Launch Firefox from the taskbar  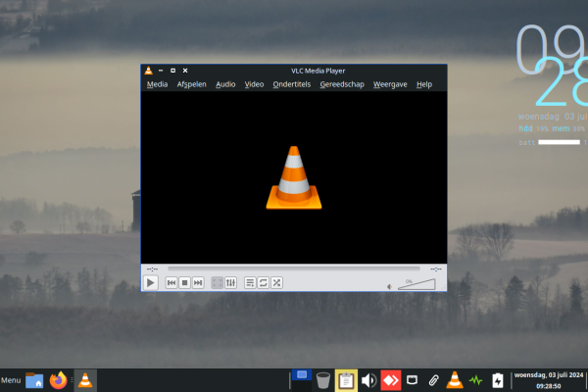(x=59, y=380)
